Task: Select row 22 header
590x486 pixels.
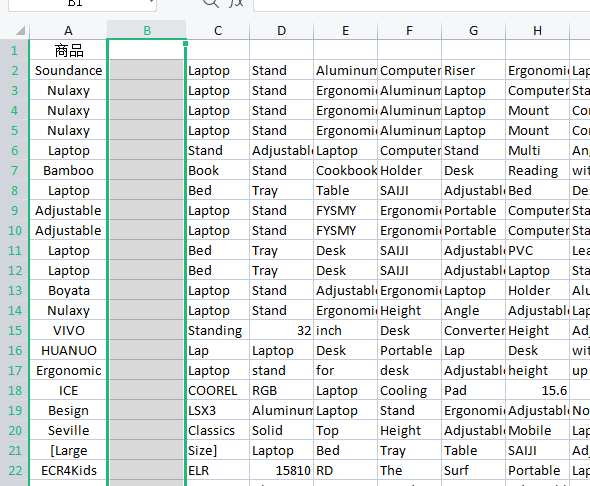Action: (14, 470)
